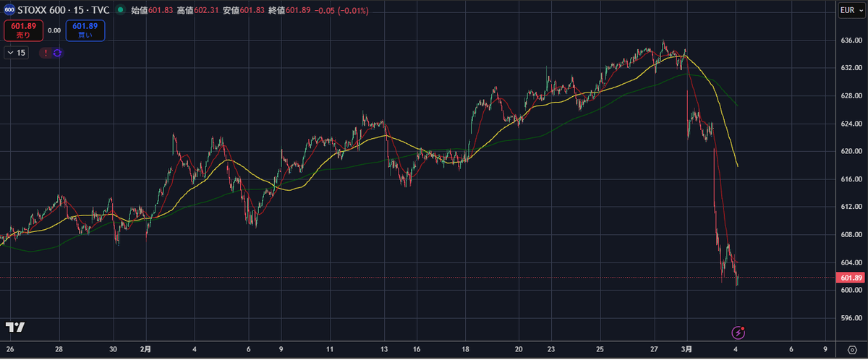
Task: Click the 601.89 current price label
Action: point(850,278)
